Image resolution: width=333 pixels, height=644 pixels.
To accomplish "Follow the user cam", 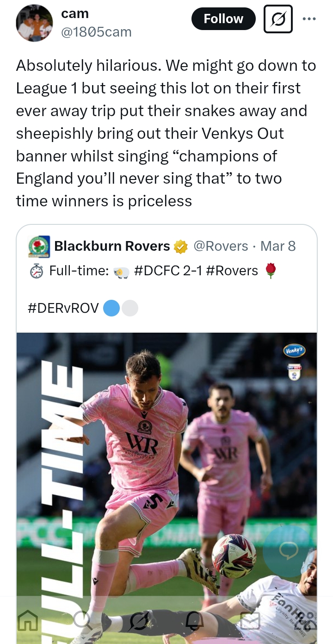I will [223, 19].
